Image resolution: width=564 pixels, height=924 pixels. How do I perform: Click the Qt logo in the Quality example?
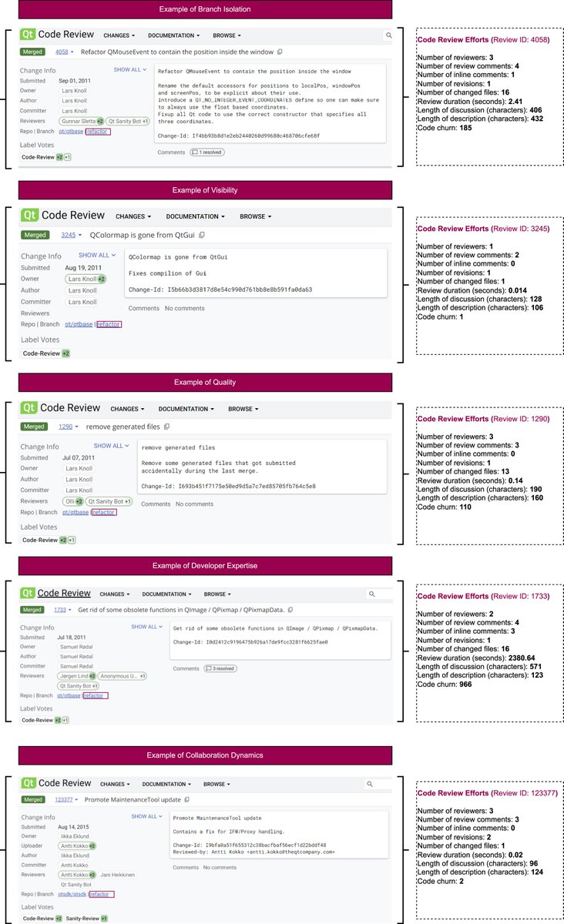(x=29, y=408)
